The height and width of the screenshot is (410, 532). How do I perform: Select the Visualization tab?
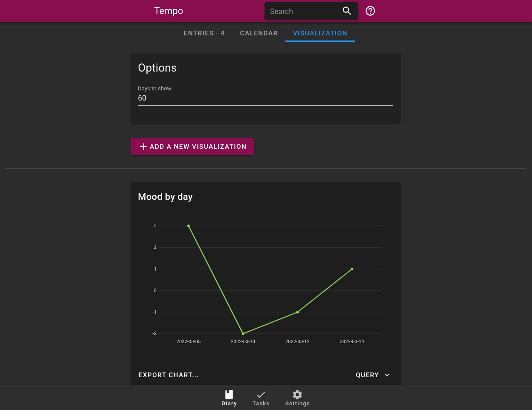click(320, 33)
